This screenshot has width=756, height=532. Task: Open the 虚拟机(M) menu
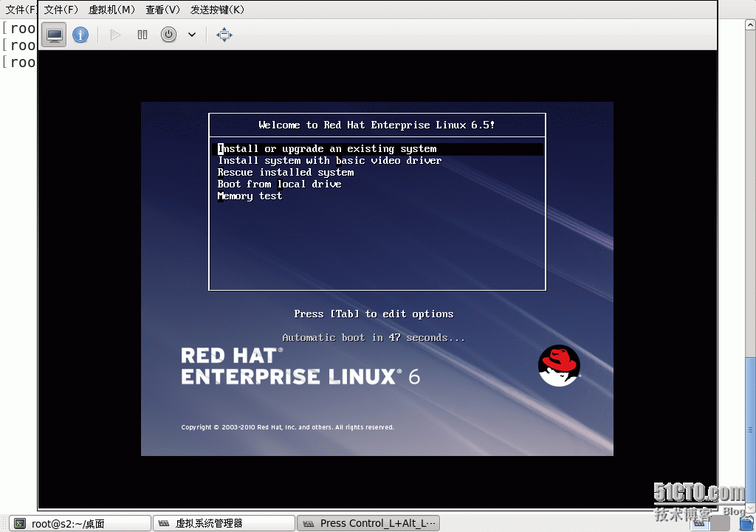pyautogui.click(x=112, y=10)
